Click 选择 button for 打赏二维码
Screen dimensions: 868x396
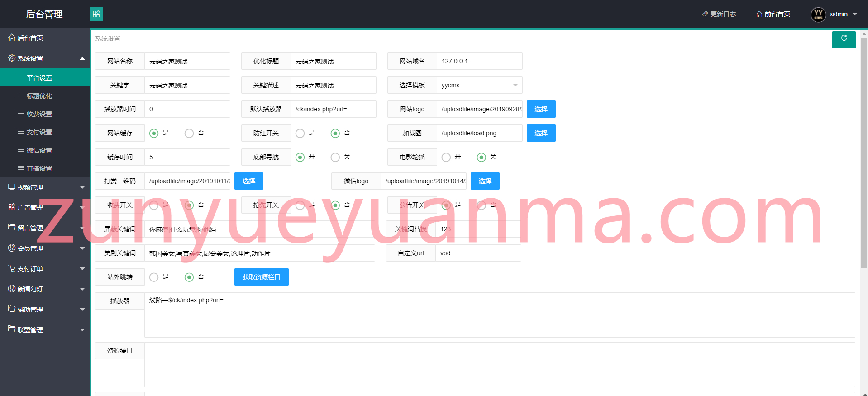click(x=248, y=181)
